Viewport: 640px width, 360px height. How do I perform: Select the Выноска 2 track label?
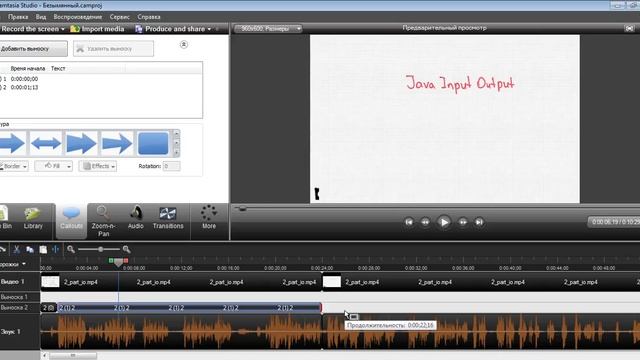pos(14,307)
